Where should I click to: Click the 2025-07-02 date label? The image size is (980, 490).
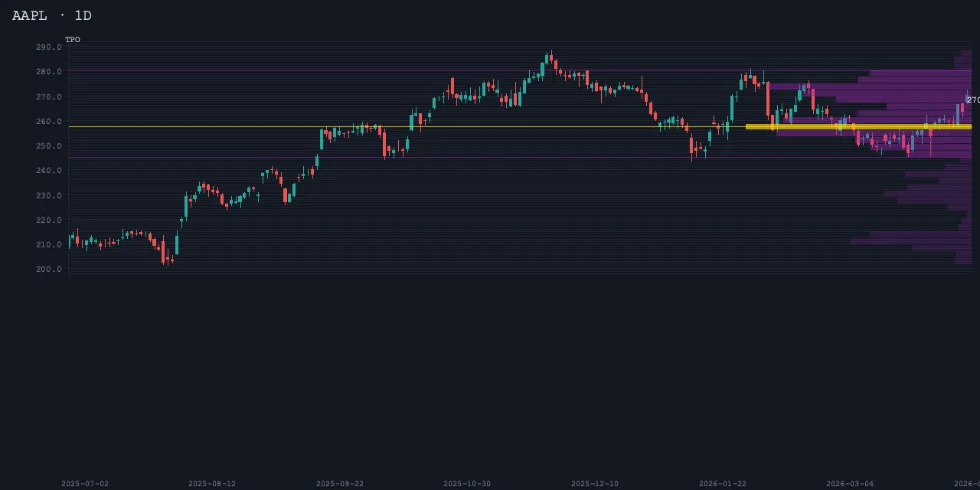[x=85, y=484]
